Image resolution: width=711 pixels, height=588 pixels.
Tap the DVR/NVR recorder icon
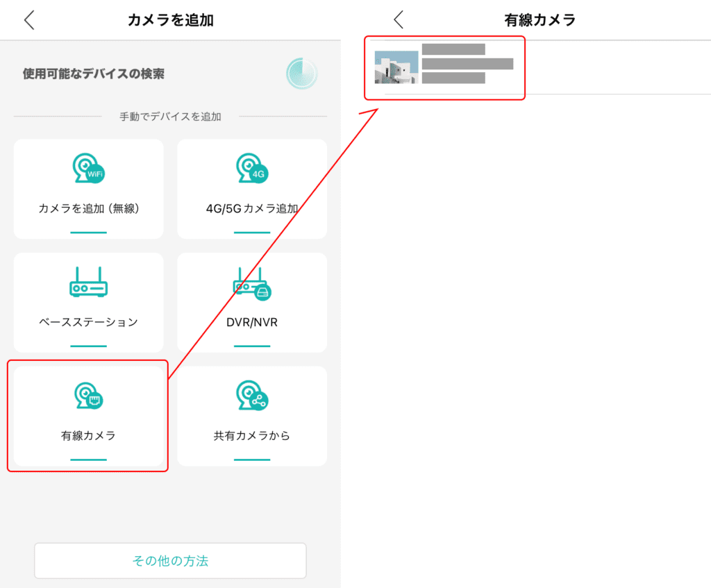pyautogui.click(x=252, y=283)
